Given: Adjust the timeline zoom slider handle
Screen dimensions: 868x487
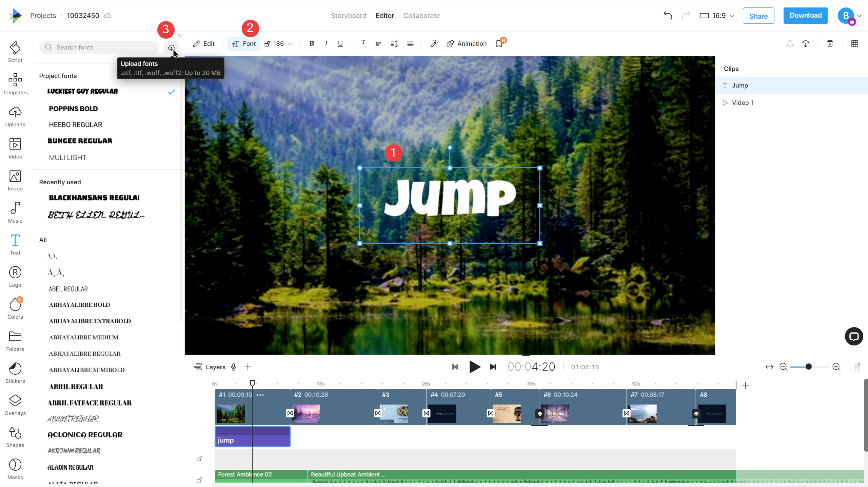Looking at the screenshot, I should point(808,367).
